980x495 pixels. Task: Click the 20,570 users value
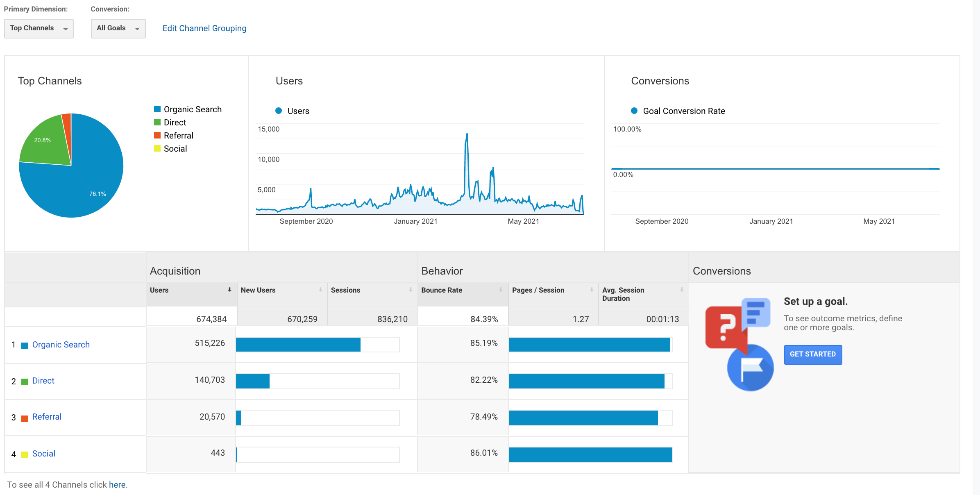point(212,417)
